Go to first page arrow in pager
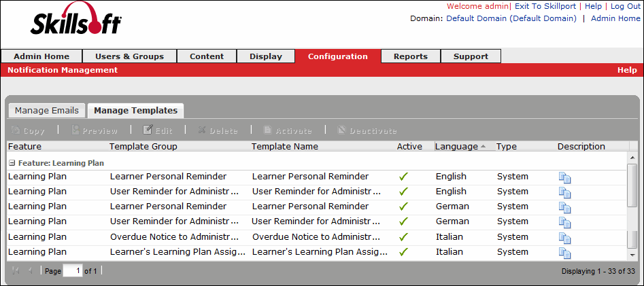This screenshot has width=644, height=286. pyautogui.click(x=16, y=271)
